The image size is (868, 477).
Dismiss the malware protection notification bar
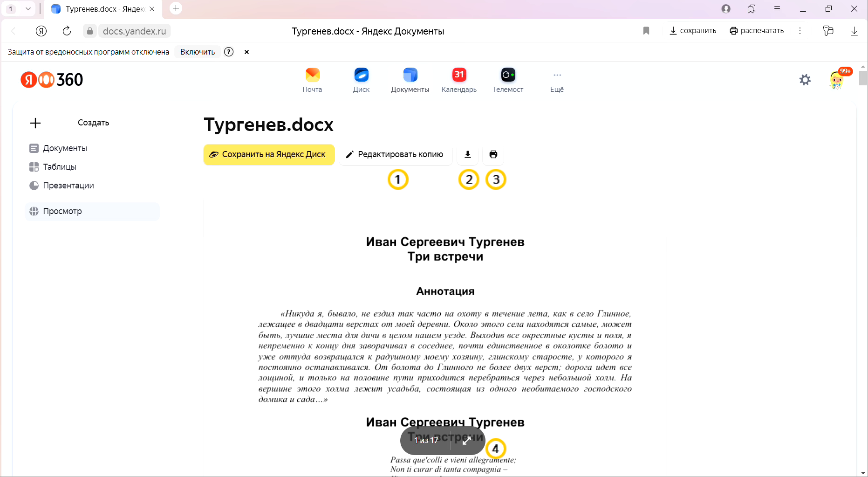click(x=246, y=52)
